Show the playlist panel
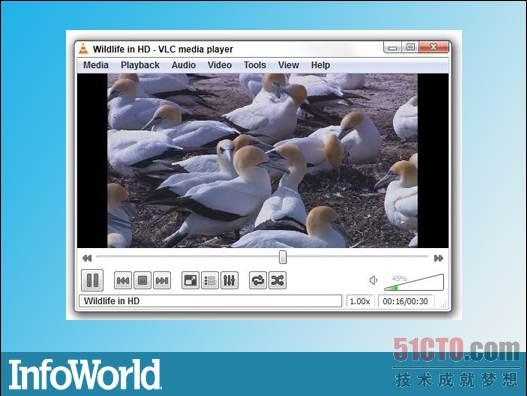Image resolution: width=527 pixels, height=396 pixels. (210, 280)
